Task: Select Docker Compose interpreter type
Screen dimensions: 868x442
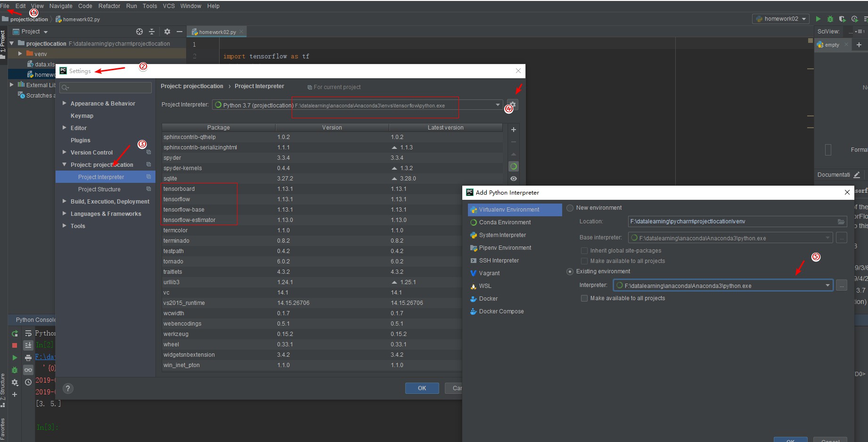Action: coord(501,311)
